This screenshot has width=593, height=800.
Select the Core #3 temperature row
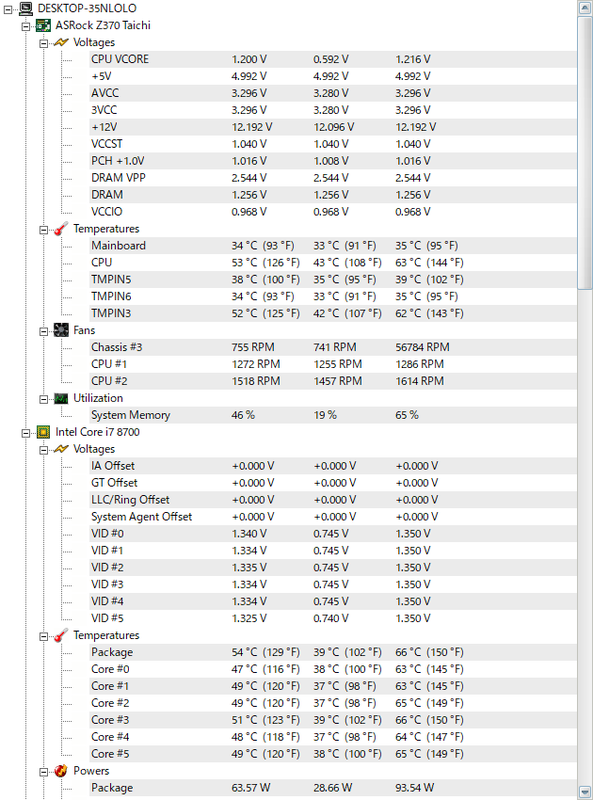click(x=333, y=720)
